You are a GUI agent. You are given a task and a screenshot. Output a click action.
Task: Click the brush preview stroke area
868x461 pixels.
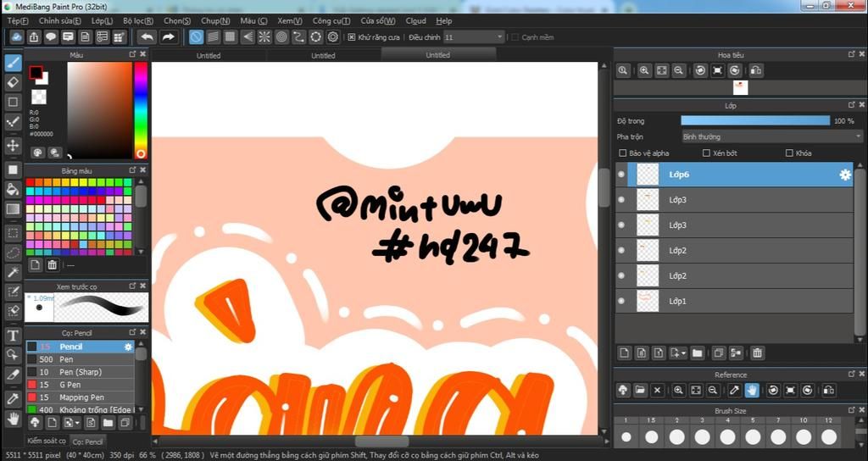tap(102, 307)
